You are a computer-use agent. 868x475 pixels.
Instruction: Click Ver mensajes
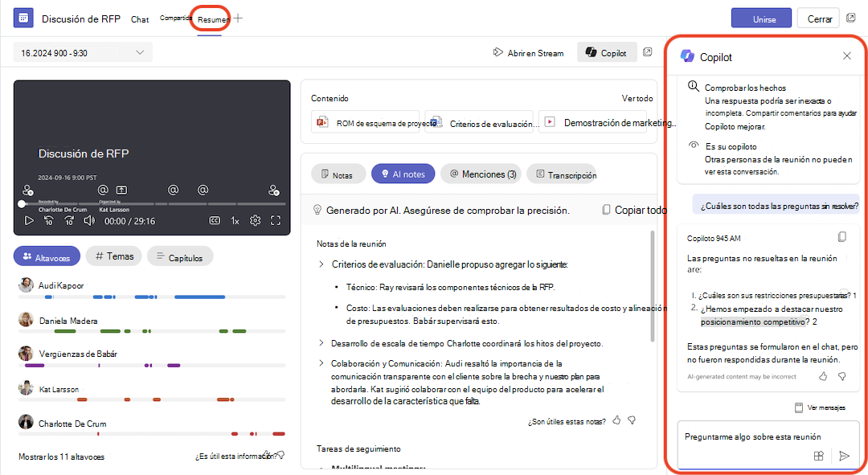click(x=820, y=407)
